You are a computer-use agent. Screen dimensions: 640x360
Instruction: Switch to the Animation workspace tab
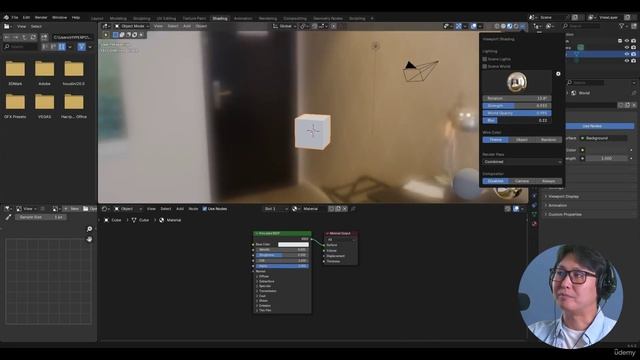pos(243,18)
